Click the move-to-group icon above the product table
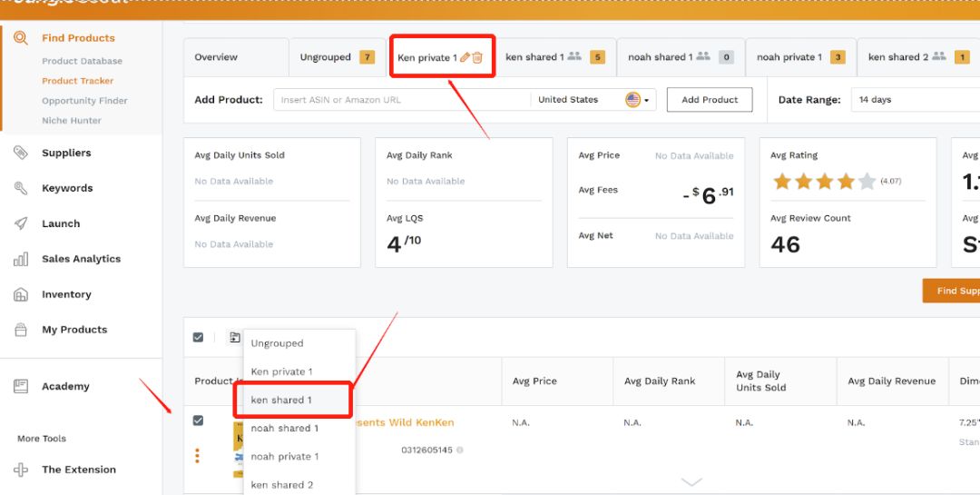 (x=235, y=338)
